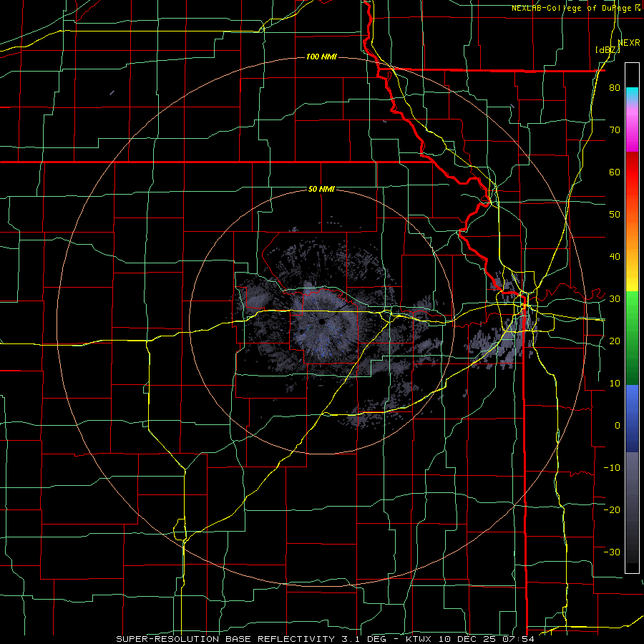Click the 10 value on the dBZ scale
Image resolution: width=644 pixels, height=644 pixels.
tap(615, 384)
